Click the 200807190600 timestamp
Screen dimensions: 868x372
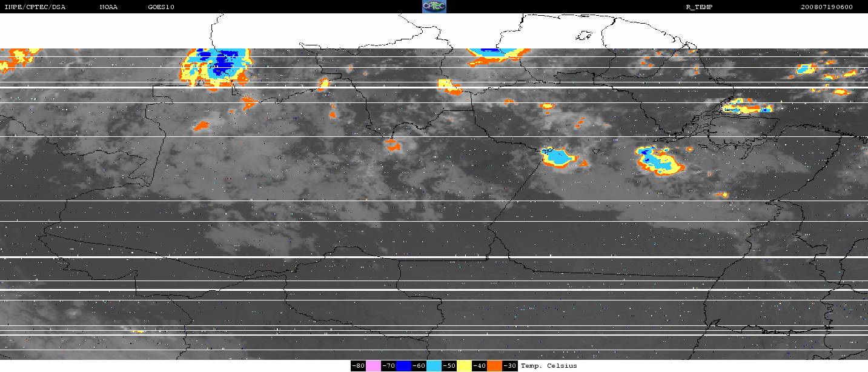(826, 7)
